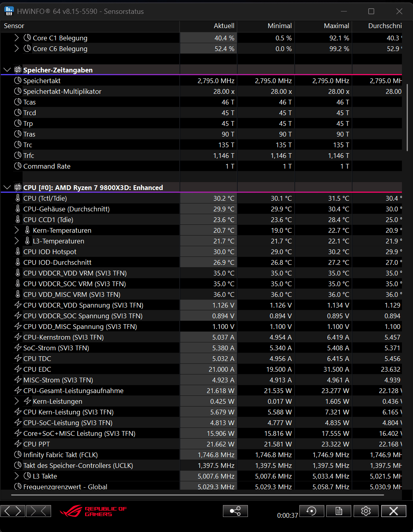Expand the L3 Takte row
413x532 pixels.
16,476
